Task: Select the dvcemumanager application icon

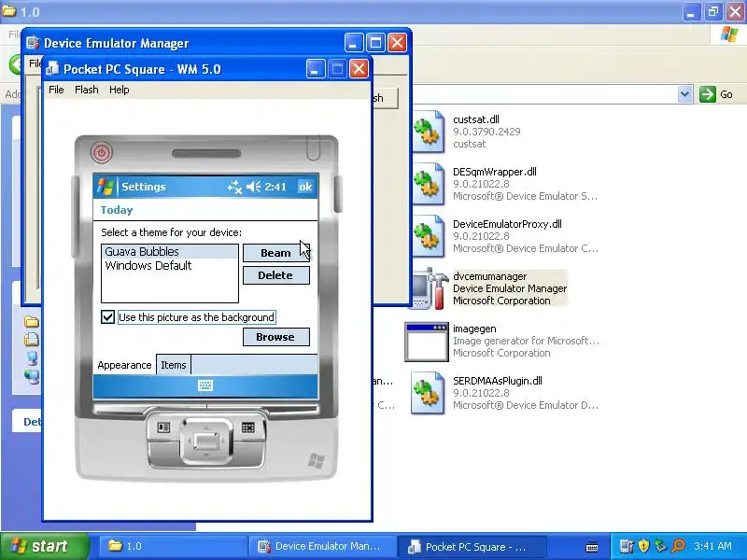Action: (x=430, y=288)
